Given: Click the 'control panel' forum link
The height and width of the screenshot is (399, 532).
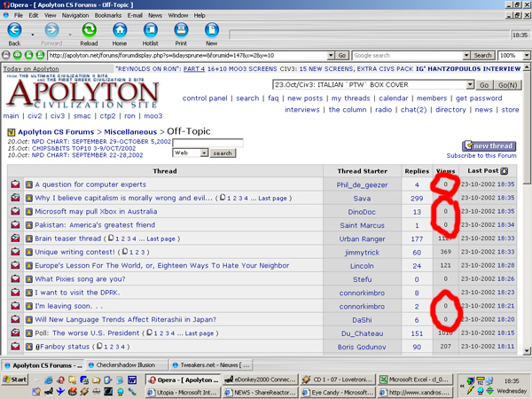Looking at the screenshot, I should pos(207,98).
